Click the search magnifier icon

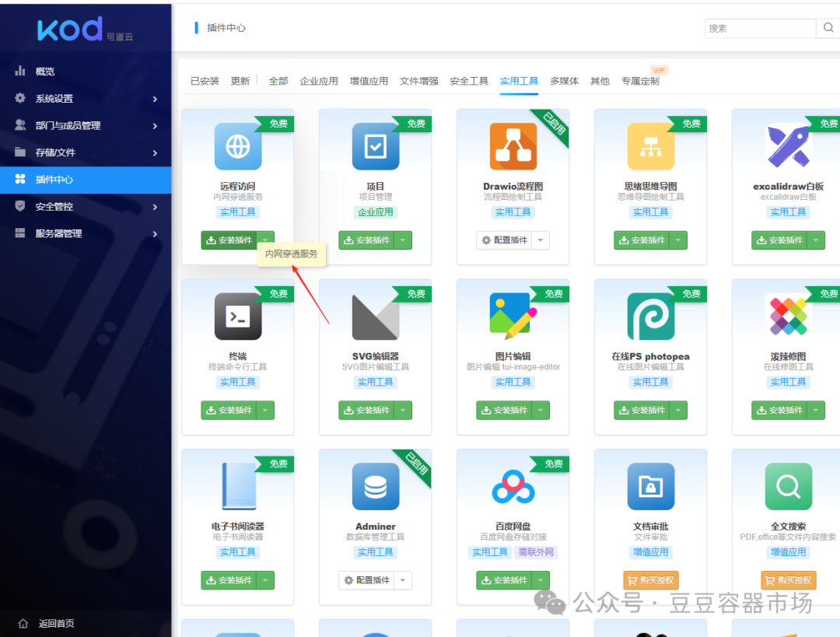(828, 28)
